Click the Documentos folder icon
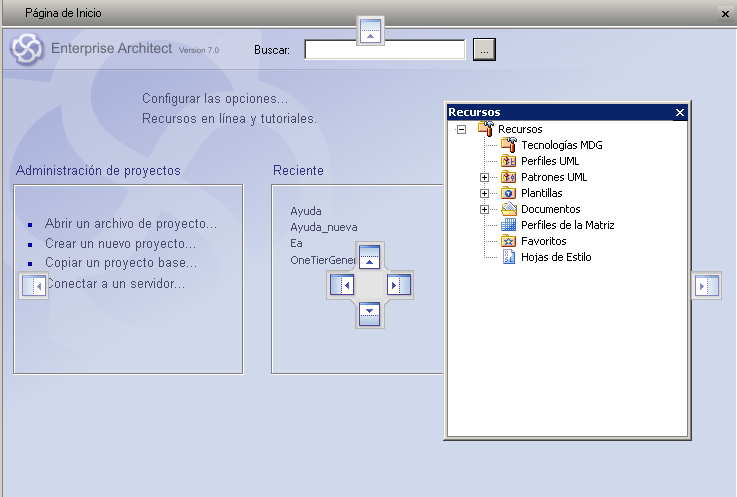The image size is (737, 497). pos(509,209)
